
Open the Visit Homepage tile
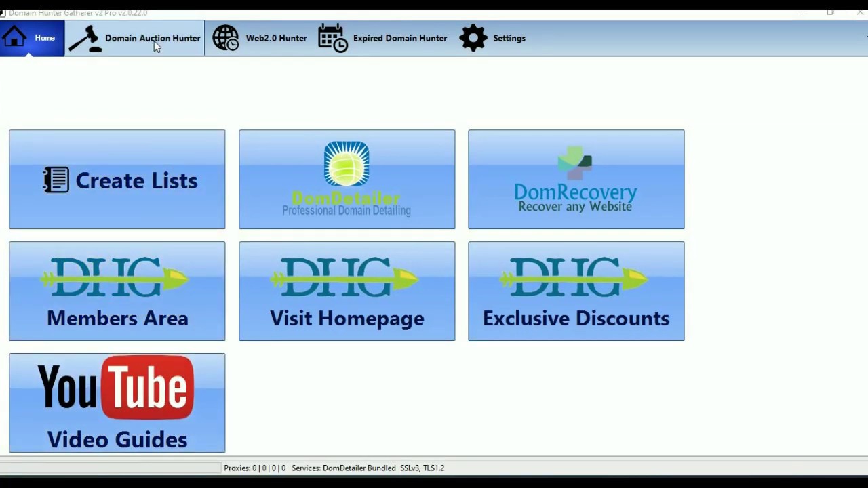click(x=347, y=291)
